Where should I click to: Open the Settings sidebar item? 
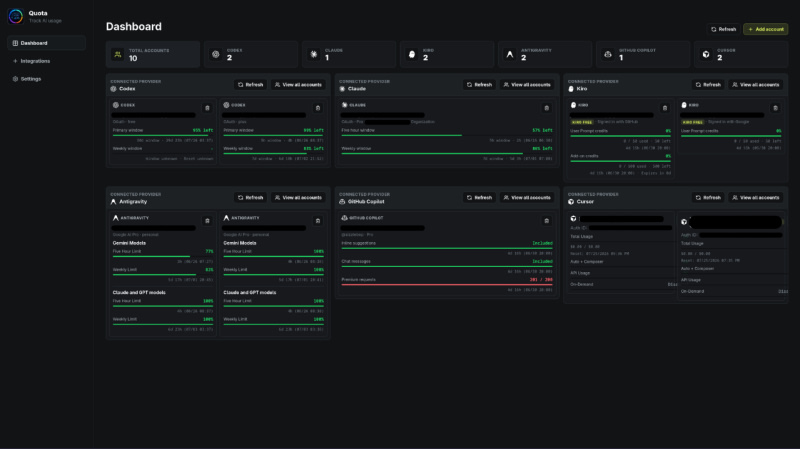point(46,79)
